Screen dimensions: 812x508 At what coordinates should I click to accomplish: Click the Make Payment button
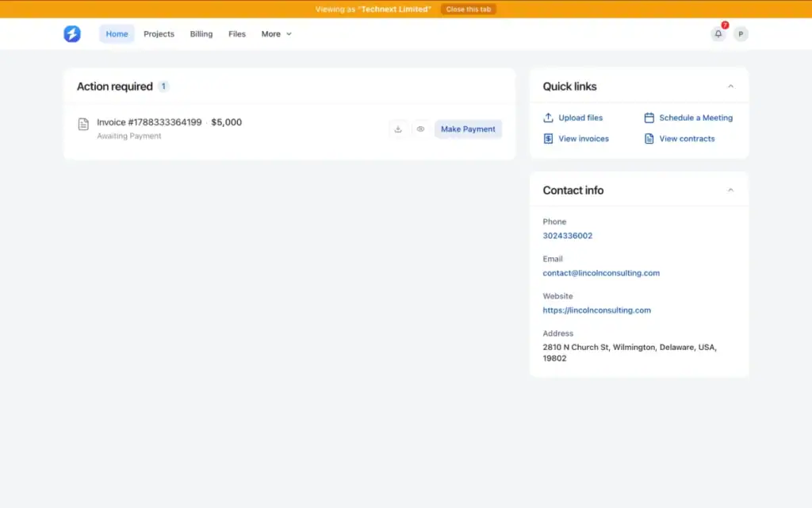(468, 129)
